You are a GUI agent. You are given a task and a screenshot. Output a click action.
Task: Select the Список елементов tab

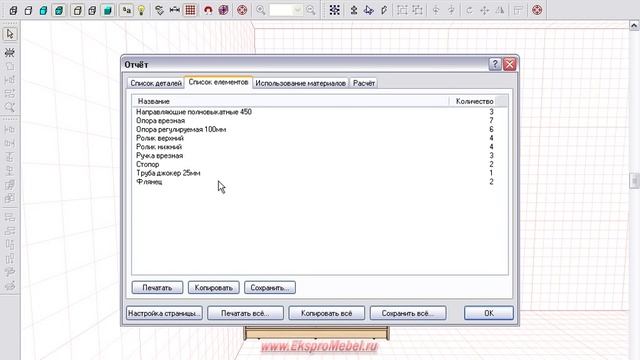(x=218, y=82)
